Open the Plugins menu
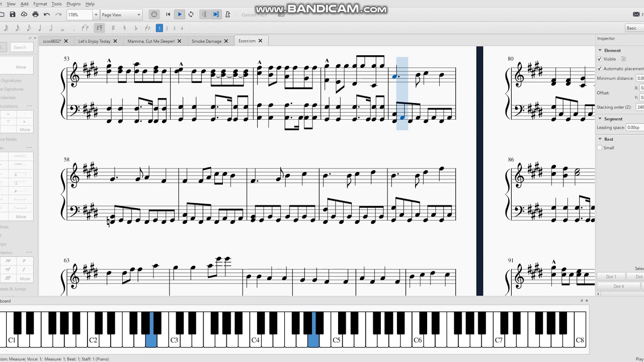 73,4
